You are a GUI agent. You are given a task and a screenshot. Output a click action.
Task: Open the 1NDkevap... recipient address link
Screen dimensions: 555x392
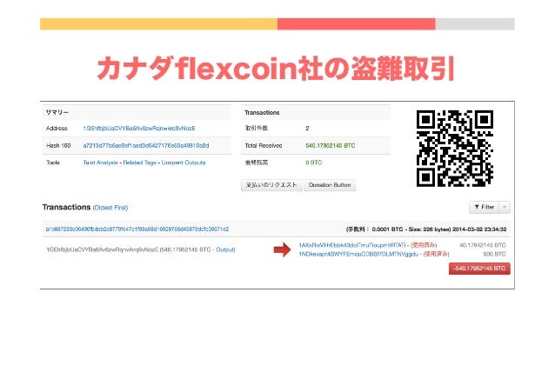pyautogui.click(x=358, y=254)
